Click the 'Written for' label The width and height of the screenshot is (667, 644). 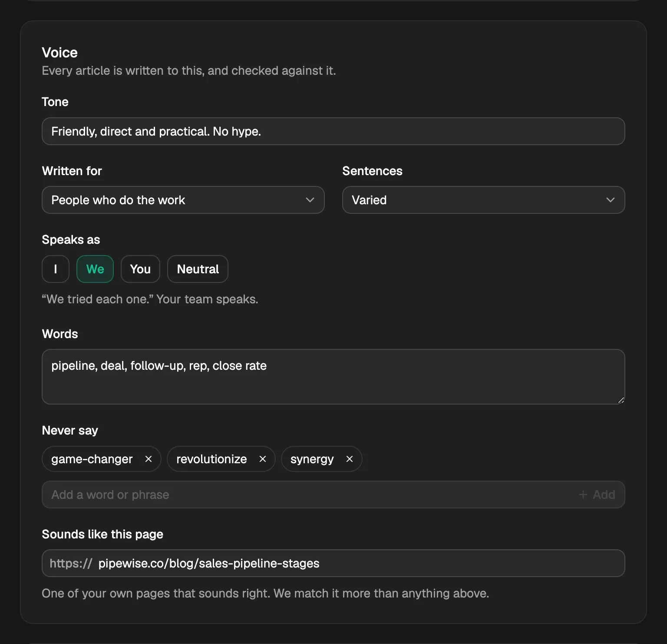pos(72,171)
